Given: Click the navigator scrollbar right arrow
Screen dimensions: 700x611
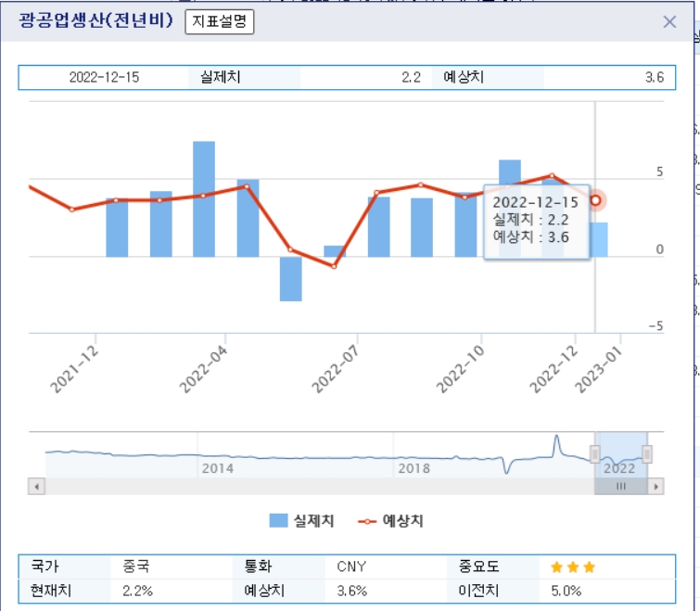Looking at the screenshot, I should coord(655,486).
